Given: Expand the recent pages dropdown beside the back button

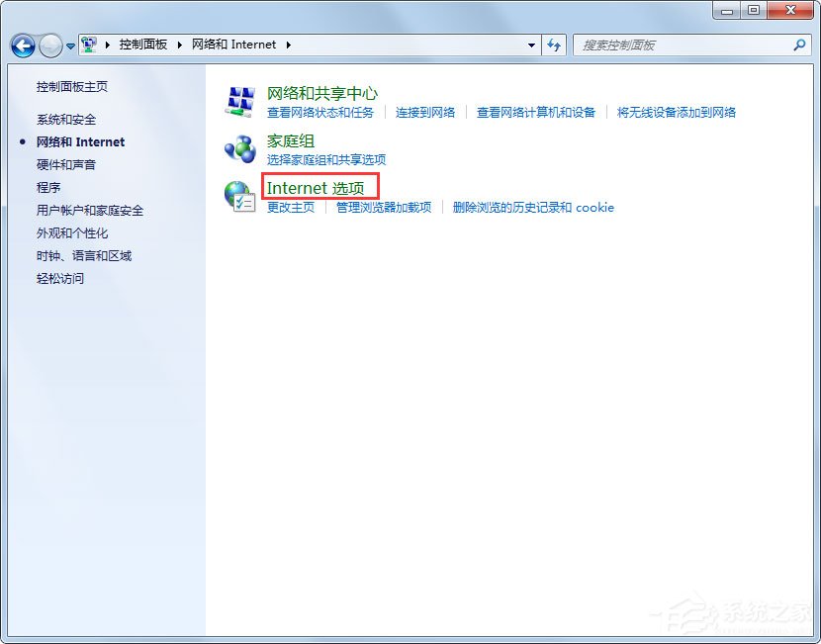Looking at the screenshot, I should 69,45.
